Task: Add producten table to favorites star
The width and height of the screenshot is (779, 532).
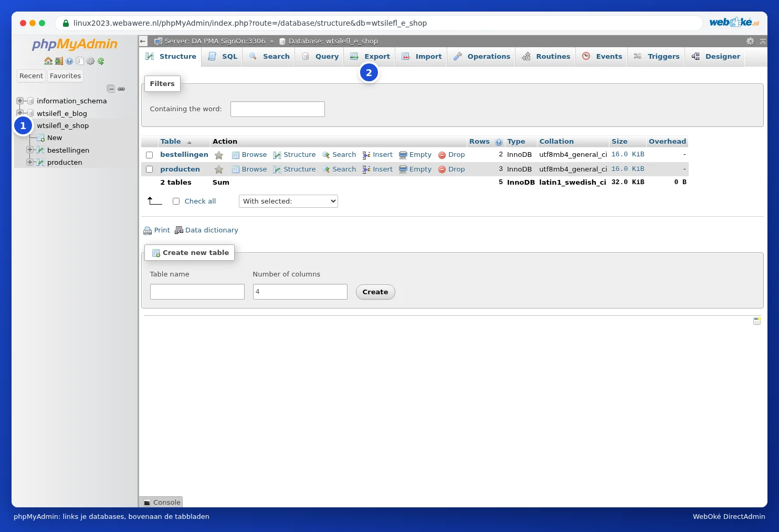Action: pos(219,169)
